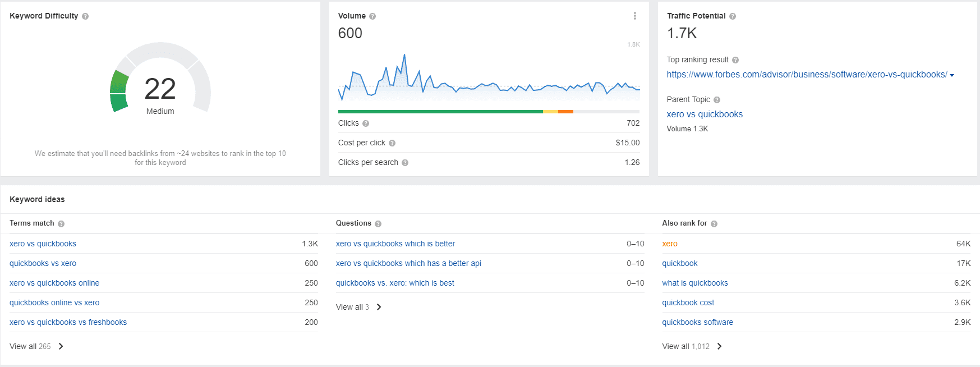980x367 pixels.
Task: Click the 6.2K volume beside what is quickbooks
Action: pyautogui.click(x=963, y=283)
